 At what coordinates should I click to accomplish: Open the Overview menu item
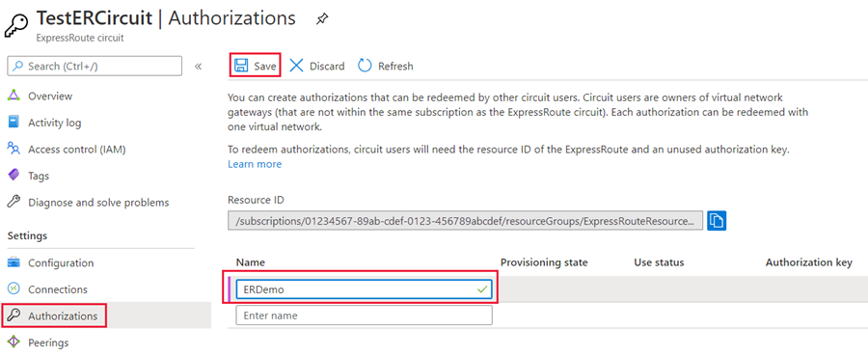pos(50,96)
